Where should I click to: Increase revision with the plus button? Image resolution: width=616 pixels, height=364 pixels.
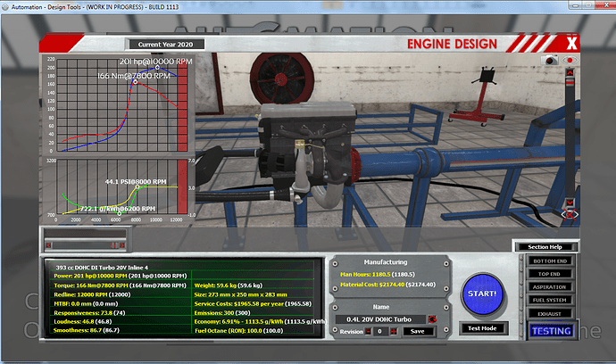pyautogui.click(x=393, y=331)
